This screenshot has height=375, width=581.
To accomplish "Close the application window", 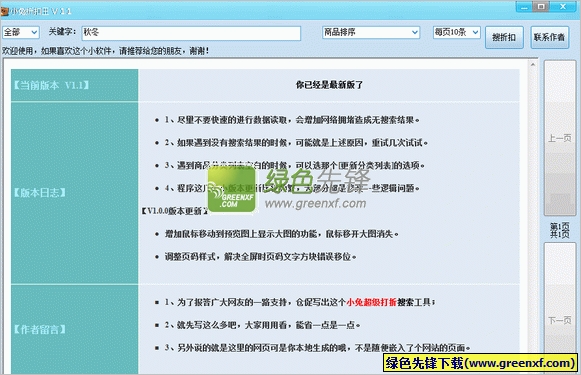I will pyautogui.click(x=563, y=7).
